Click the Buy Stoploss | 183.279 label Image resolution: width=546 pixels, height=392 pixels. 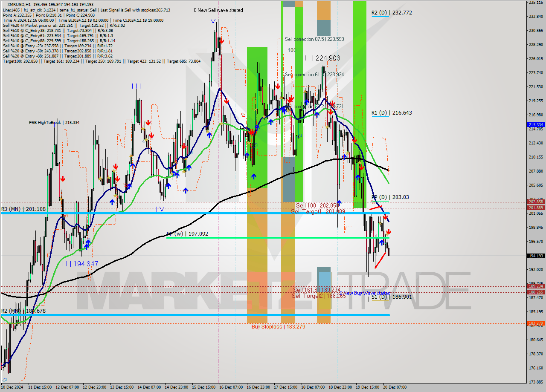pos(278,327)
